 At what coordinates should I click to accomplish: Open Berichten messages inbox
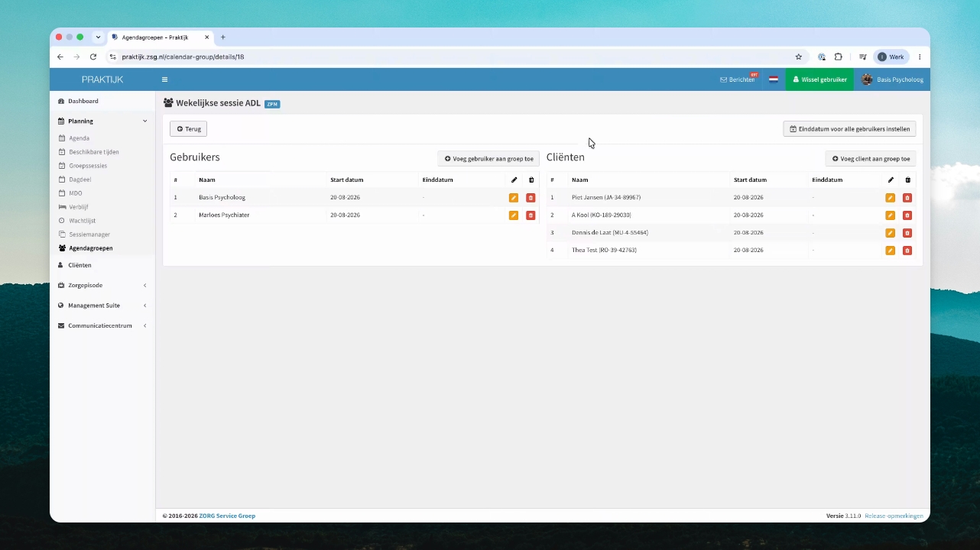(x=738, y=79)
